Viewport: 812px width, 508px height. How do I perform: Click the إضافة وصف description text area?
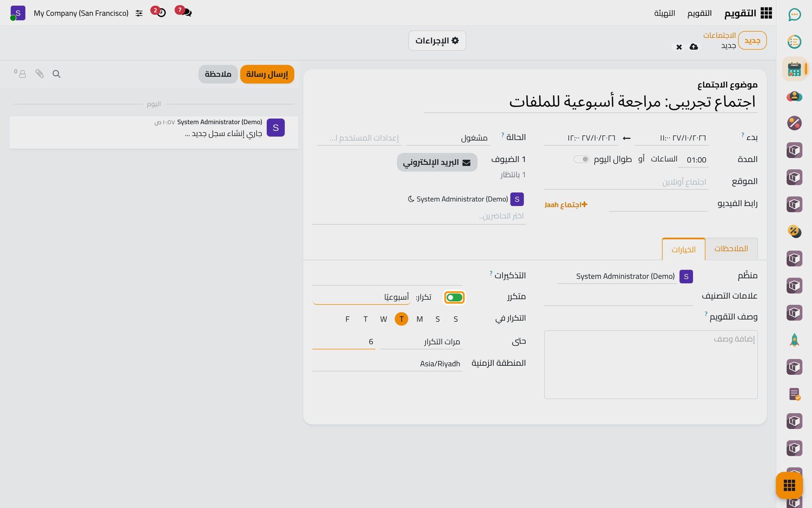(650, 364)
